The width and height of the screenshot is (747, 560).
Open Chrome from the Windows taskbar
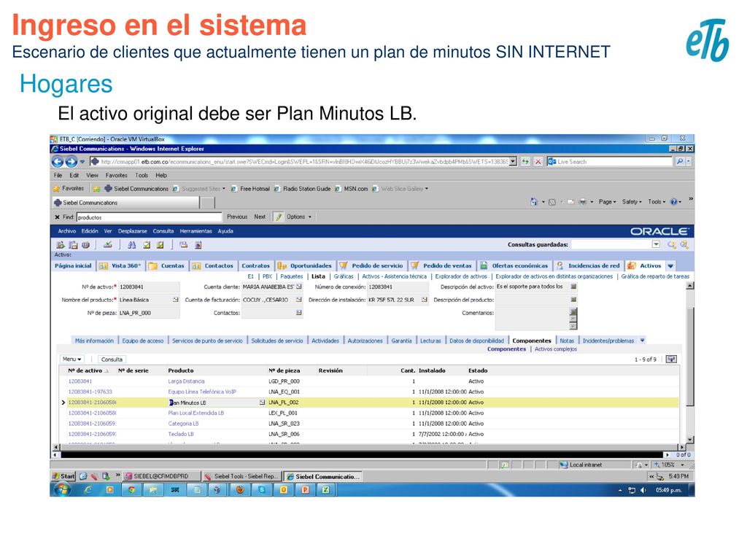click(131, 489)
